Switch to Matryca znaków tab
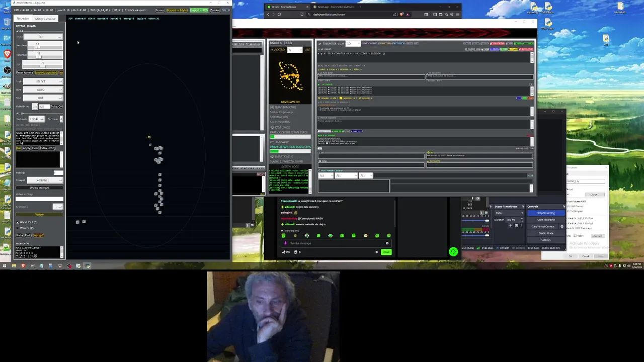Viewport: 644px width, 362px height. click(45, 19)
